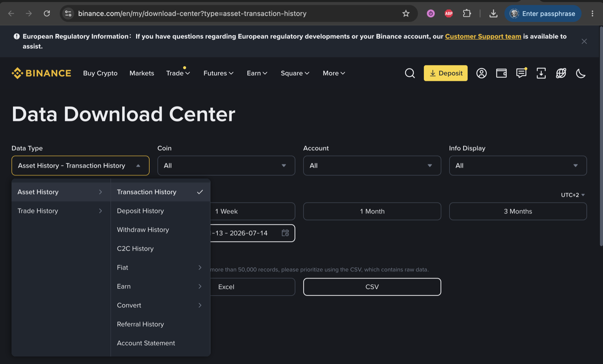Screen dimensions: 603x364
Task: Choose Transaction History option
Action: (161, 192)
